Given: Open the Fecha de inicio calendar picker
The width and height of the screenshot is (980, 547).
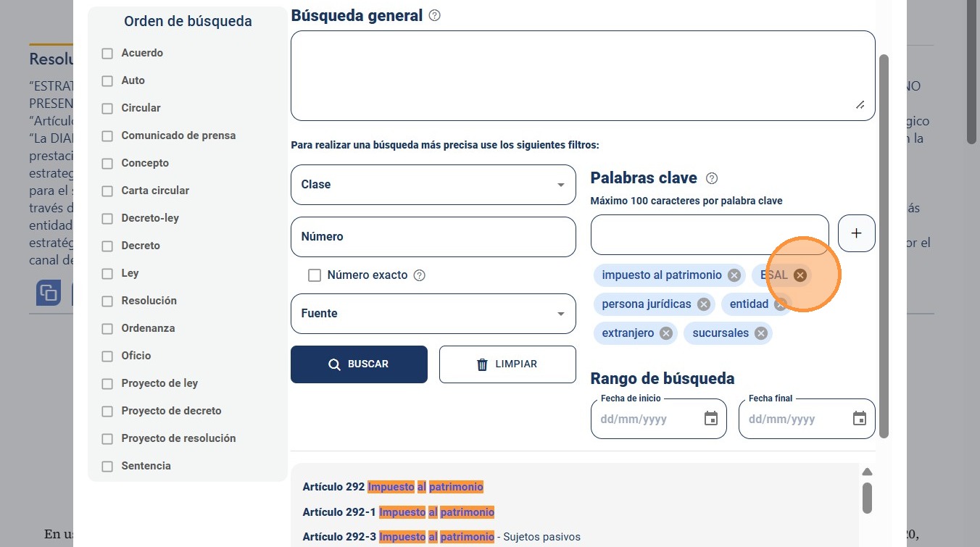Looking at the screenshot, I should [711, 419].
